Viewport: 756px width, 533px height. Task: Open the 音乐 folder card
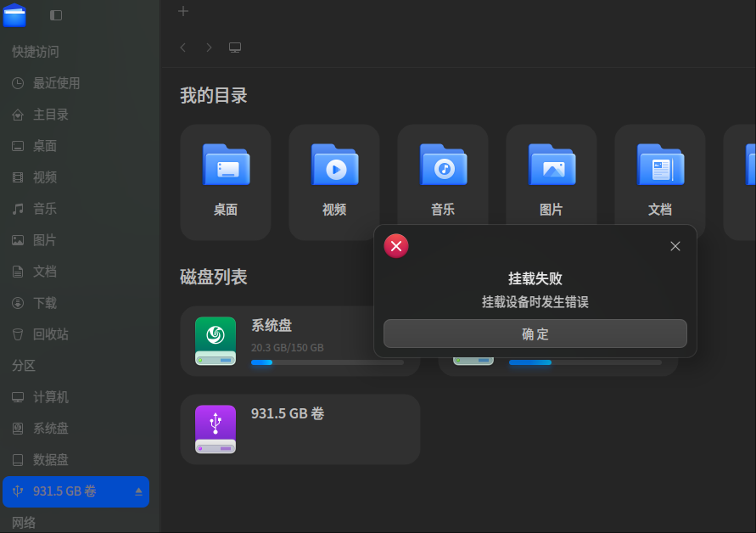pyautogui.click(x=443, y=176)
